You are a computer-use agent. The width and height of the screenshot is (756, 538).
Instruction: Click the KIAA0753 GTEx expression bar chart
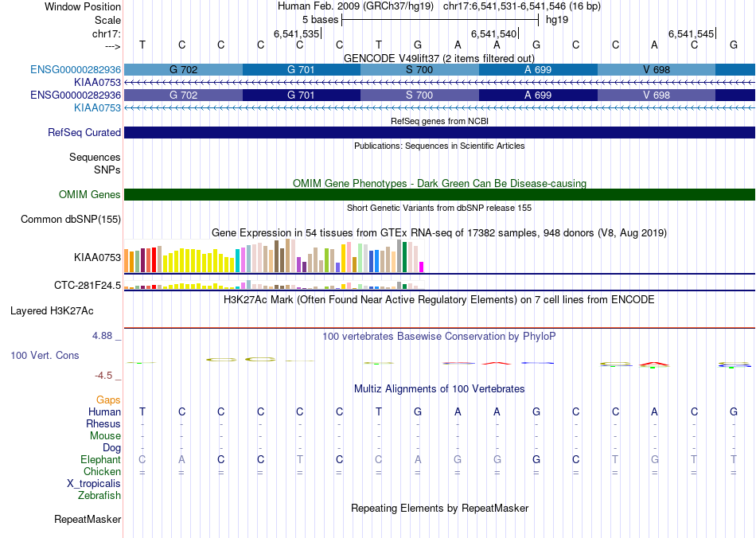click(x=274, y=256)
